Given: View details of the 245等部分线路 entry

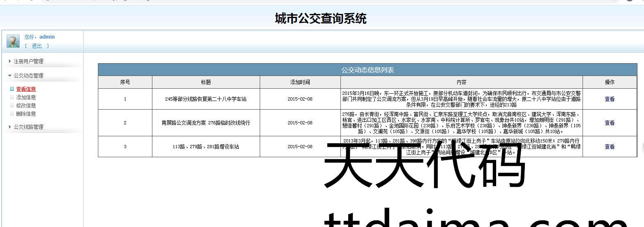Looking at the screenshot, I should tap(609, 99).
